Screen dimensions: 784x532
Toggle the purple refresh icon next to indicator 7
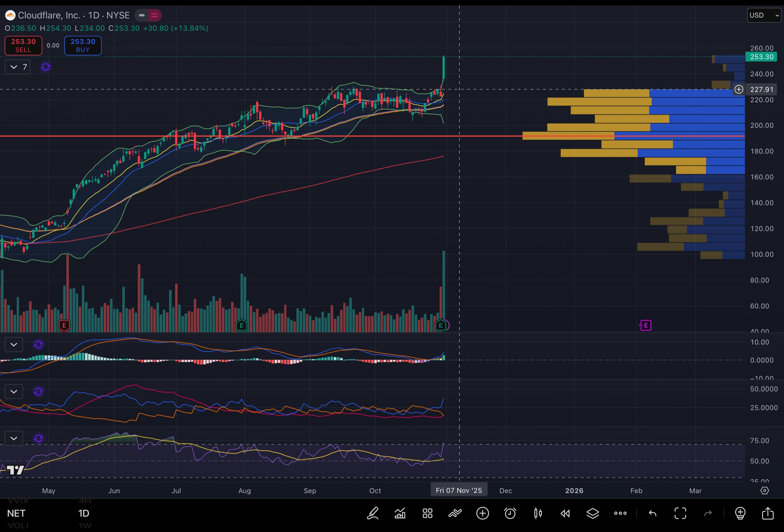coord(46,67)
